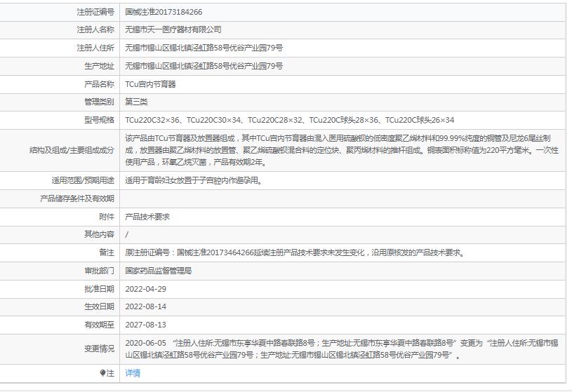This screenshot has width=572, height=392.
Task: Click the 型号规格 label
Action: [x=99, y=120]
